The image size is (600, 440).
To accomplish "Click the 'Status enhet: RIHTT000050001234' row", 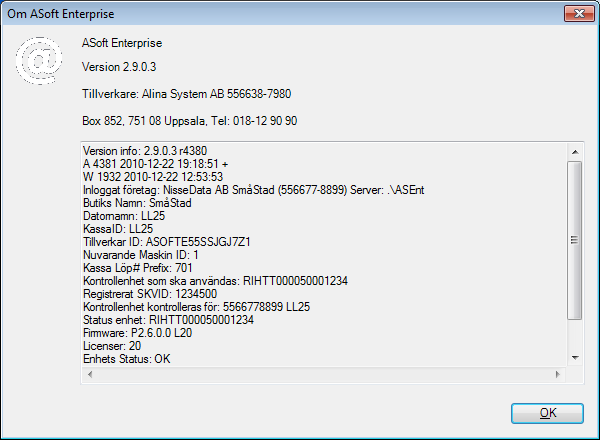I will (168, 320).
